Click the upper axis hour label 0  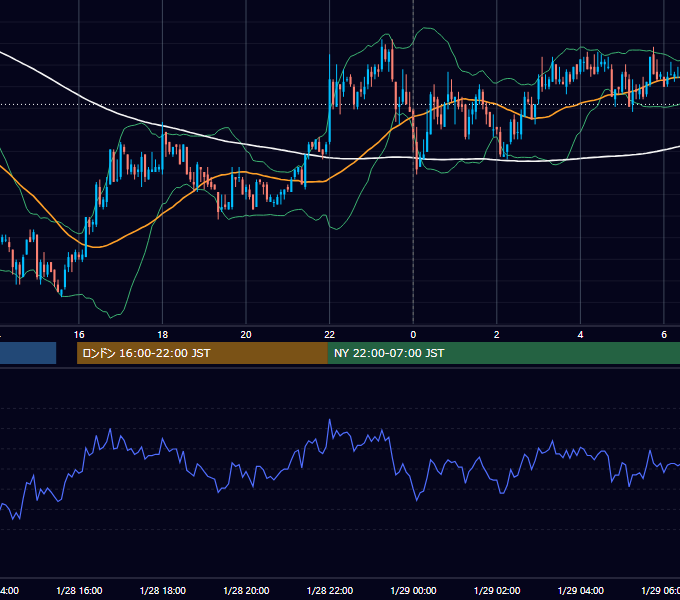click(413, 335)
